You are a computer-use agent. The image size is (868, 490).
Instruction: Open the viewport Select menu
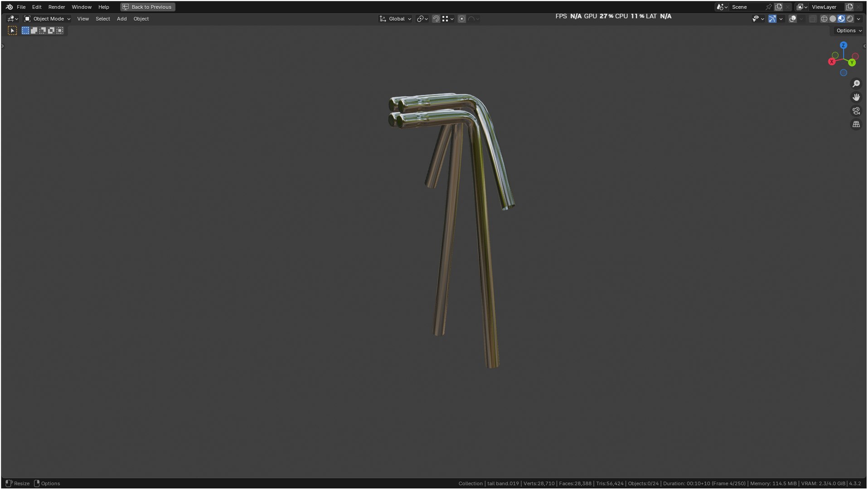(103, 19)
